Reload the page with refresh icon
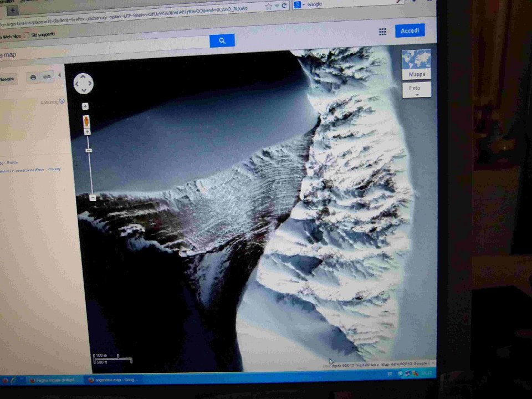Screen dimensions: 532x399 coord(284,6)
